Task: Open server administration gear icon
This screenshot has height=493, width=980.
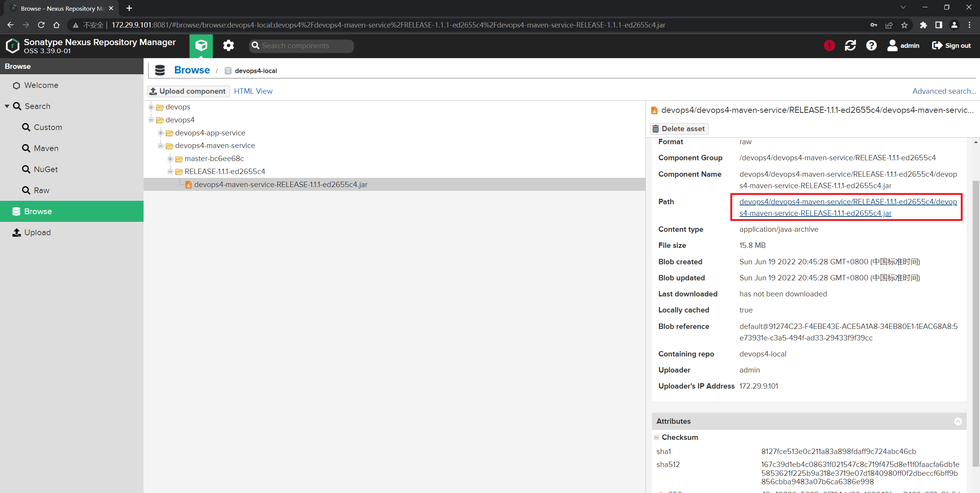Action: [x=229, y=46]
